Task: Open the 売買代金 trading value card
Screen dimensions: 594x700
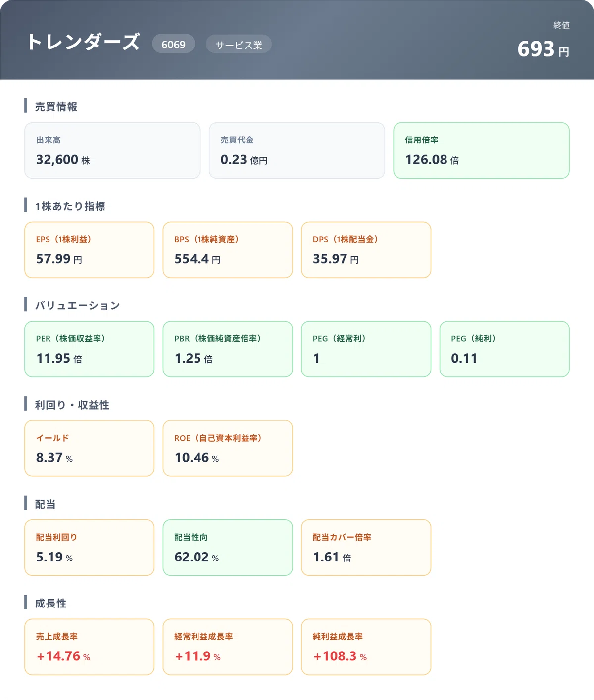Action: coord(297,150)
